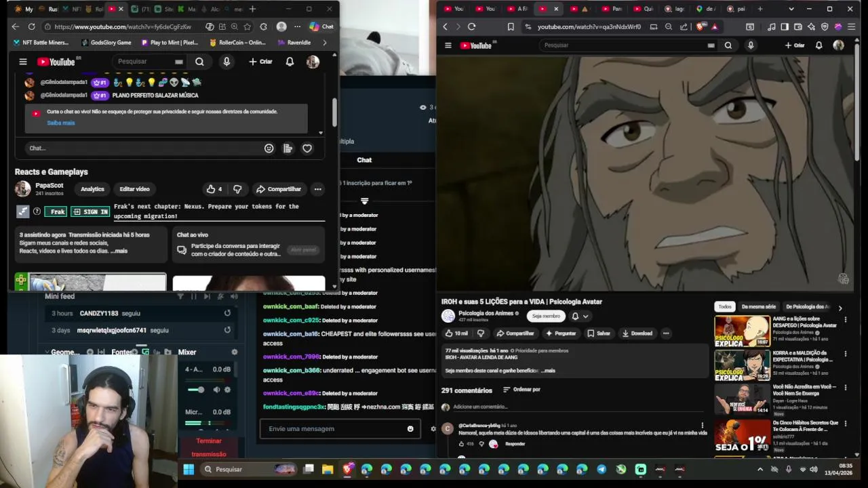Toggle Brave sidebar panel icon

coord(785,27)
